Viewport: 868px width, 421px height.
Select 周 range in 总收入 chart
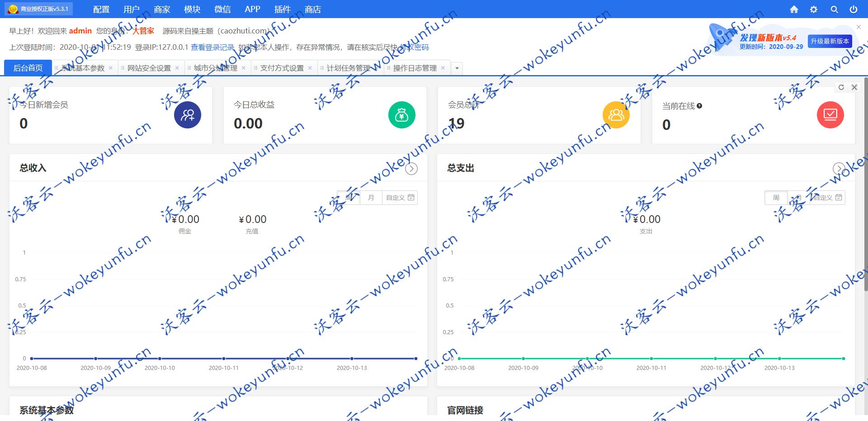[x=349, y=198]
